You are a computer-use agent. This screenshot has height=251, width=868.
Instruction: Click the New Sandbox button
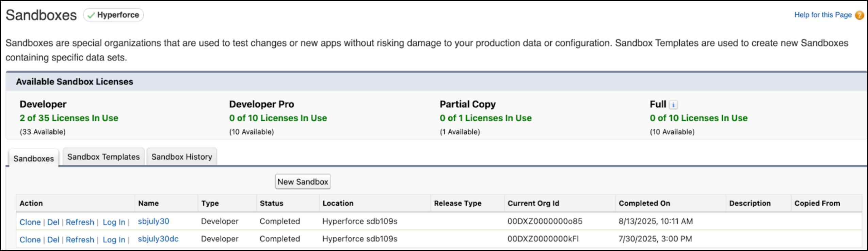pyautogui.click(x=303, y=182)
